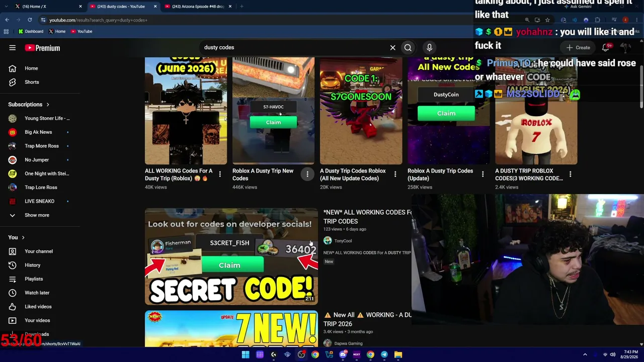
Task: Click the Create button
Action: (578, 48)
